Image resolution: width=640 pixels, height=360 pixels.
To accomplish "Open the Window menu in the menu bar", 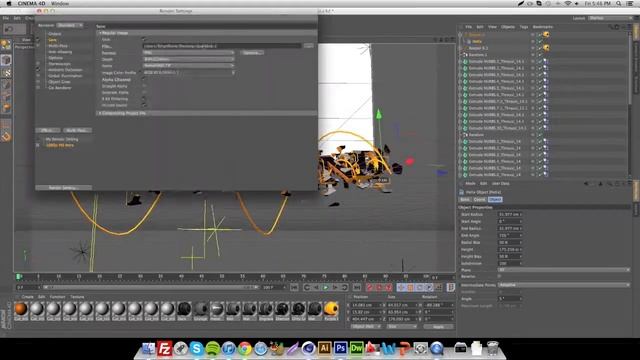I will click(60, 4).
